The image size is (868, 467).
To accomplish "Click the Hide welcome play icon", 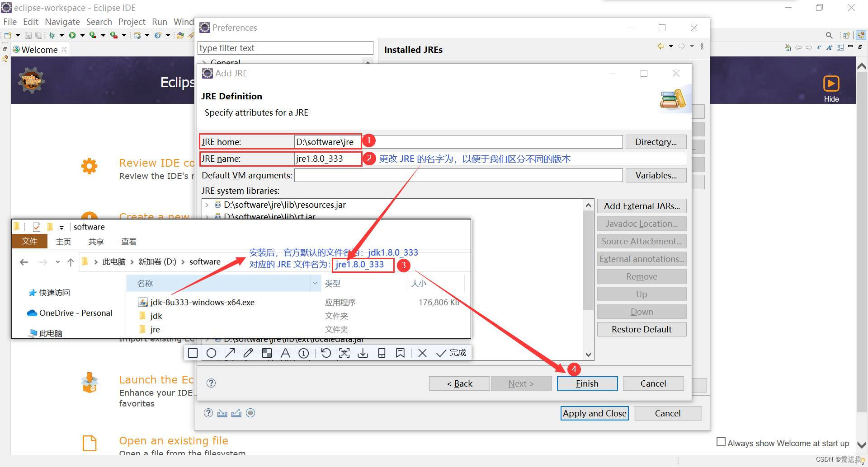I will [x=831, y=84].
